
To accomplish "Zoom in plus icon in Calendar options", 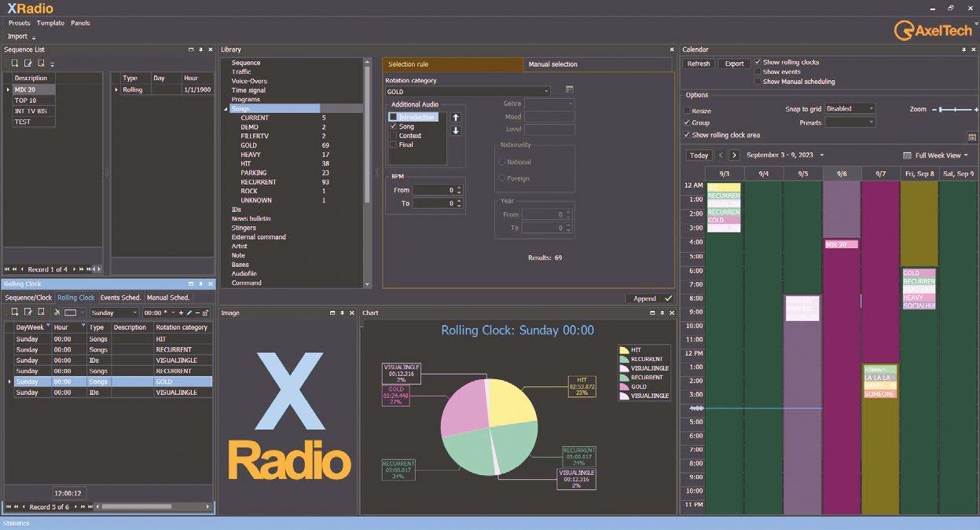I will 974,110.
